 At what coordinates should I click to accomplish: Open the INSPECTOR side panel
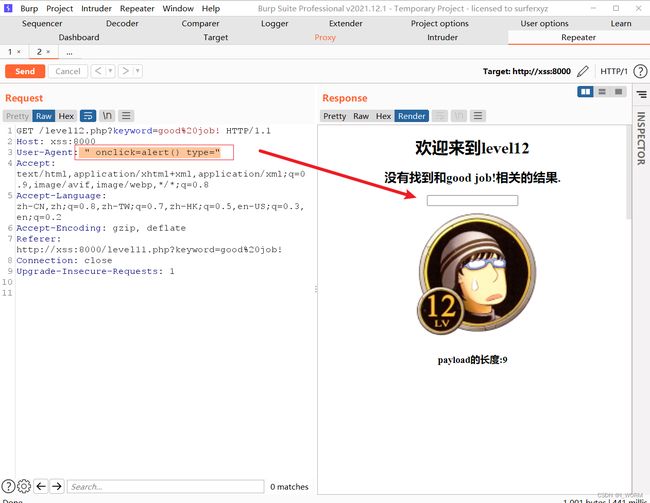pos(641,139)
